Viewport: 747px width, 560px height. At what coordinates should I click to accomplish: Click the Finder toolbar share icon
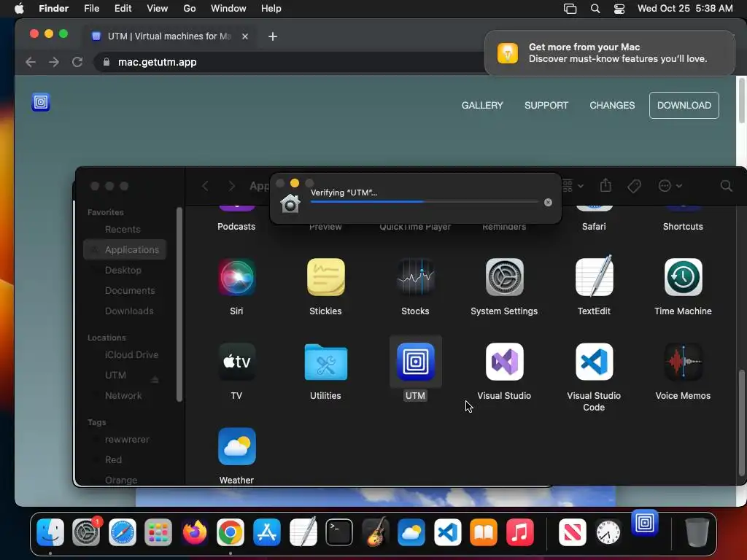tap(605, 185)
